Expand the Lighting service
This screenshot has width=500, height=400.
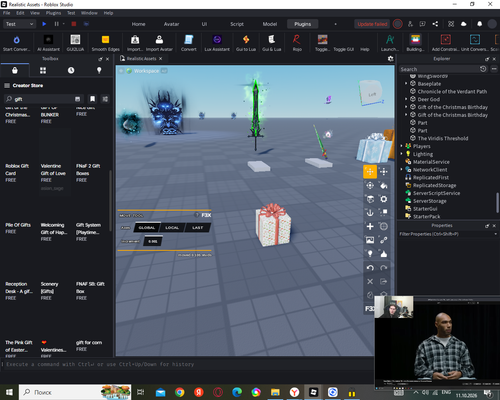coord(401,154)
